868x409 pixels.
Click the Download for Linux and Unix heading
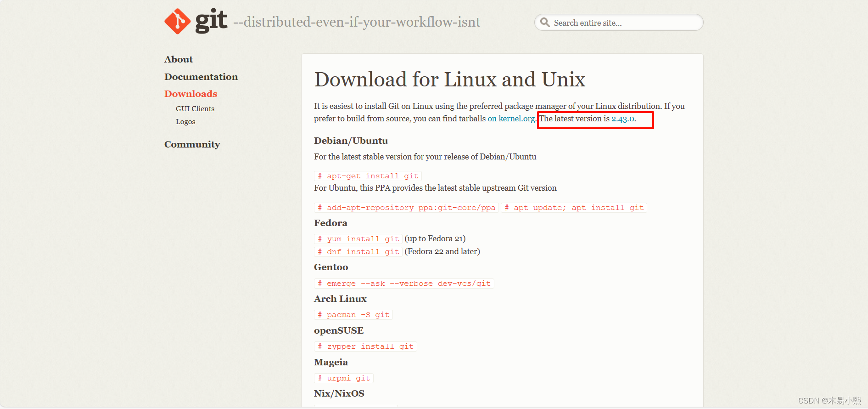pyautogui.click(x=450, y=80)
